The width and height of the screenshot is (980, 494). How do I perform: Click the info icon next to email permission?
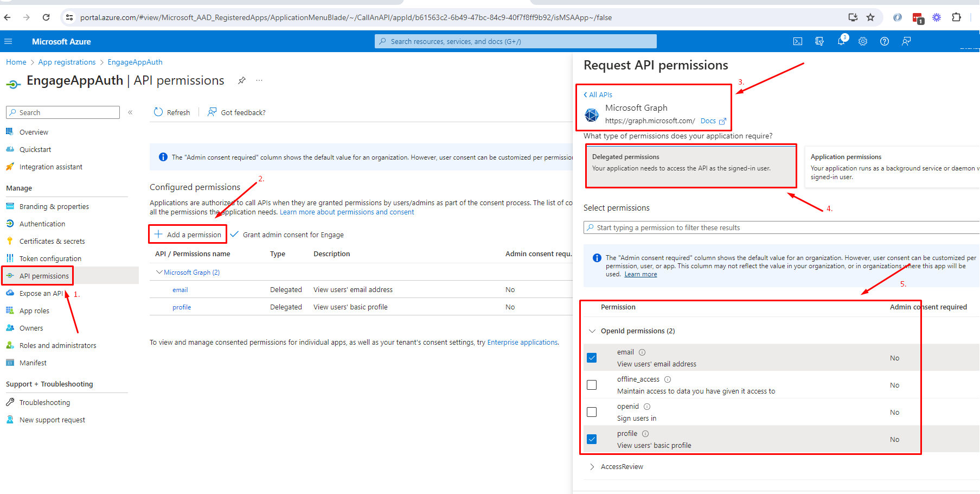642,352
